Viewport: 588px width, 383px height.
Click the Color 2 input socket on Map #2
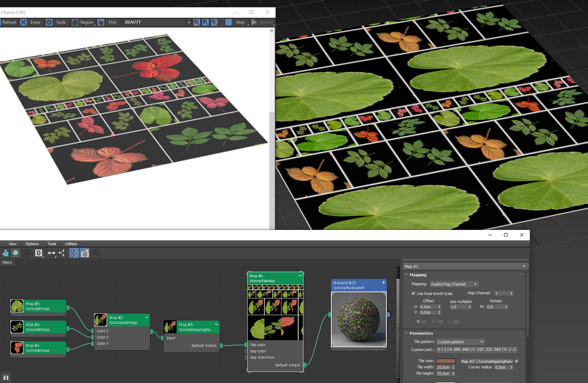pyautogui.click(x=93, y=337)
